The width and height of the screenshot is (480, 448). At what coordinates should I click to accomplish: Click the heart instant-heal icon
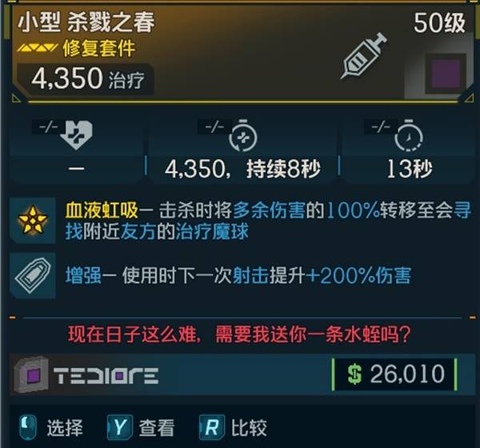point(76,135)
